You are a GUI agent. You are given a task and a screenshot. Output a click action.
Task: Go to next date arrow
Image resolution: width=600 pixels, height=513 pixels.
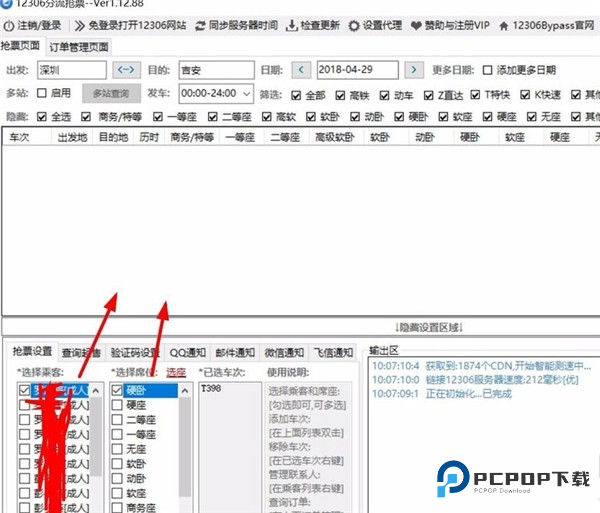[x=414, y=70]
